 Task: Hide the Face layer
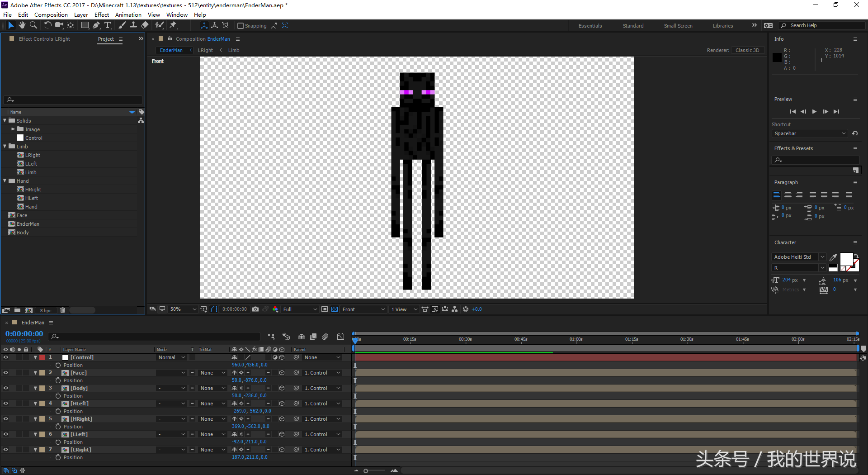pyautogui.click(x=5, y=373)
